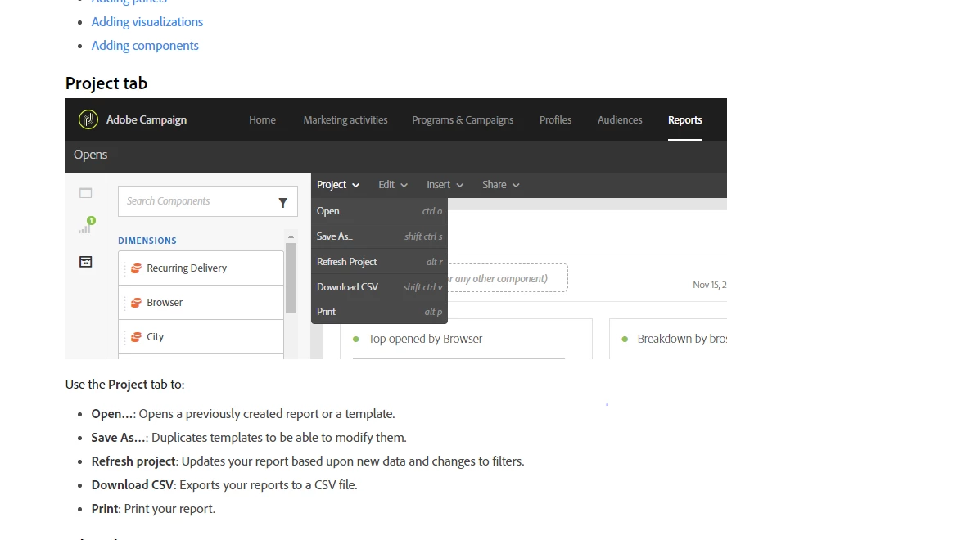Select Download CSV menu entry
The width and height of the screenshot is (980, 540).
click(x=379, y=286)
